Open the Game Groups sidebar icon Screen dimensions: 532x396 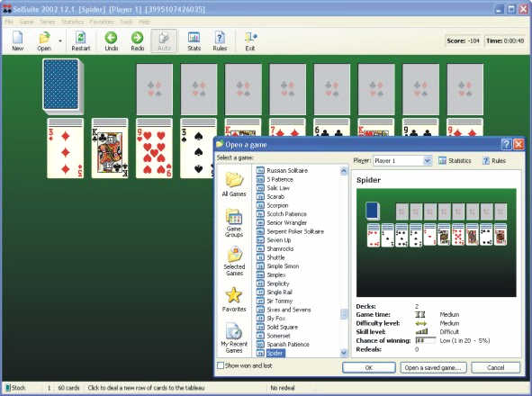(x=234, y=217)
